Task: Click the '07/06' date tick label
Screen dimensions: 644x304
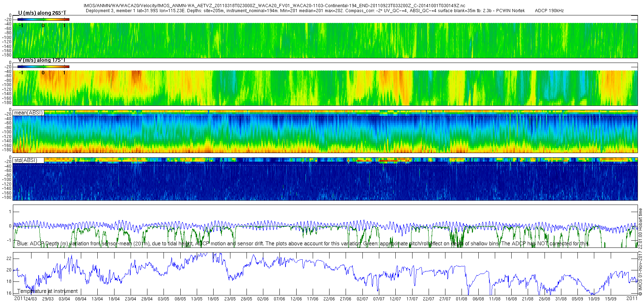Action: pyautogui.click(x=279, y=299)
